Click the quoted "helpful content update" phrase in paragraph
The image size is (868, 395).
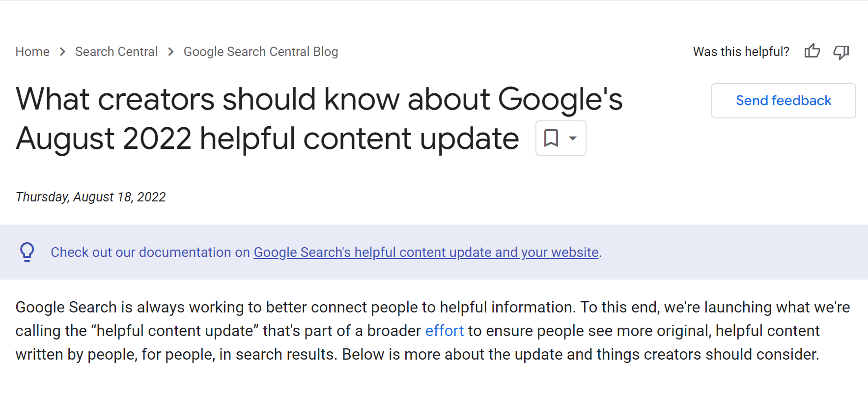click(175, 331)
